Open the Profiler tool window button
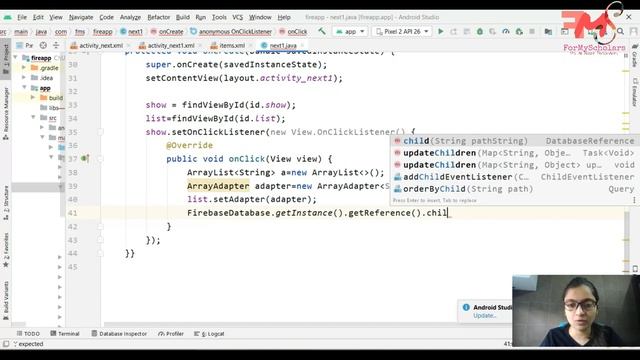Screen dimensions: 640x360 click(x=171, y=333)
